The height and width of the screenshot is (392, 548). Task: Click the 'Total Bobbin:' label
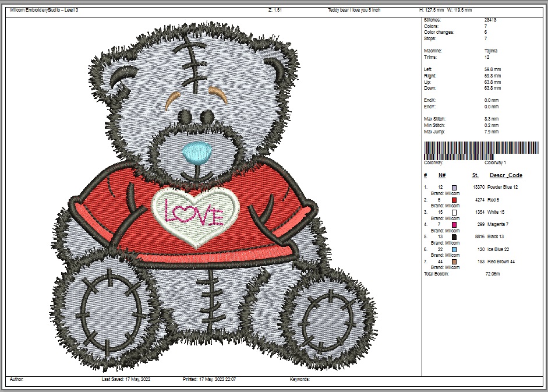437,274
